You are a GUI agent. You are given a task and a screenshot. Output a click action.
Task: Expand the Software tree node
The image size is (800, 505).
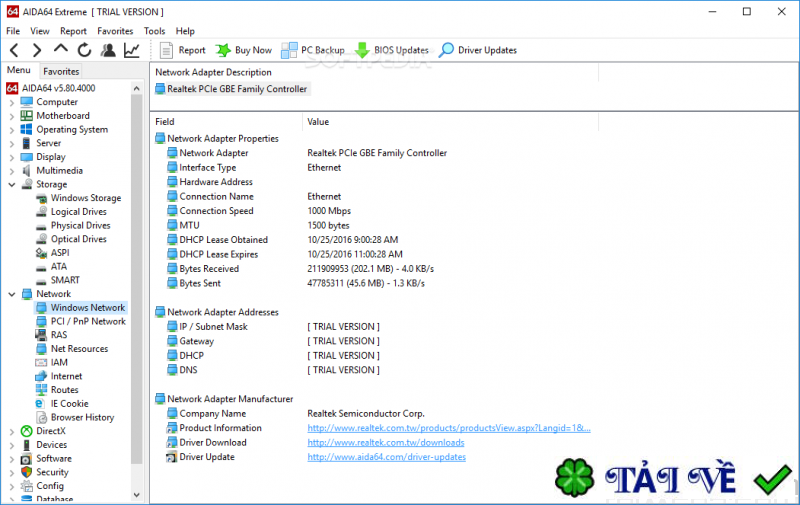pos(12,459)
